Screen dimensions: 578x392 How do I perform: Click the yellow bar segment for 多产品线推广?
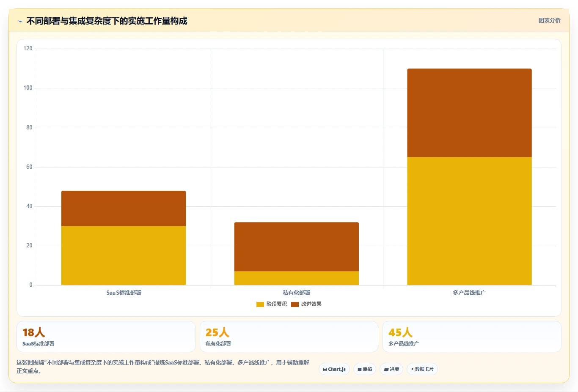point(470,221)
